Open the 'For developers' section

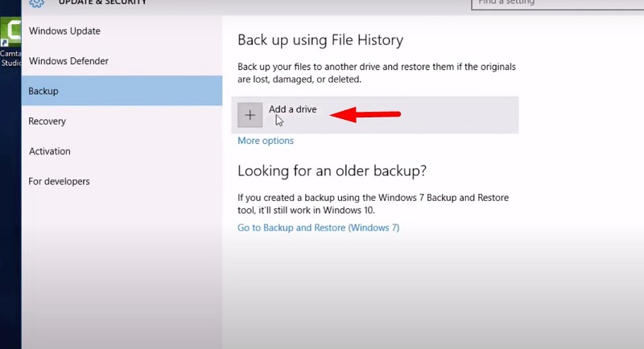59,182
